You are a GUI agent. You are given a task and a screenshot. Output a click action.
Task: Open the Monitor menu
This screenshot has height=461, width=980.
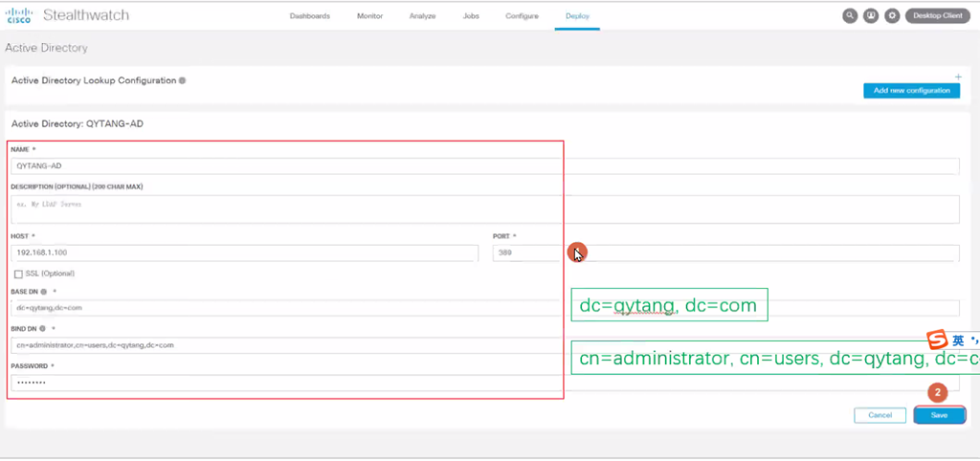tap(369, 15)
